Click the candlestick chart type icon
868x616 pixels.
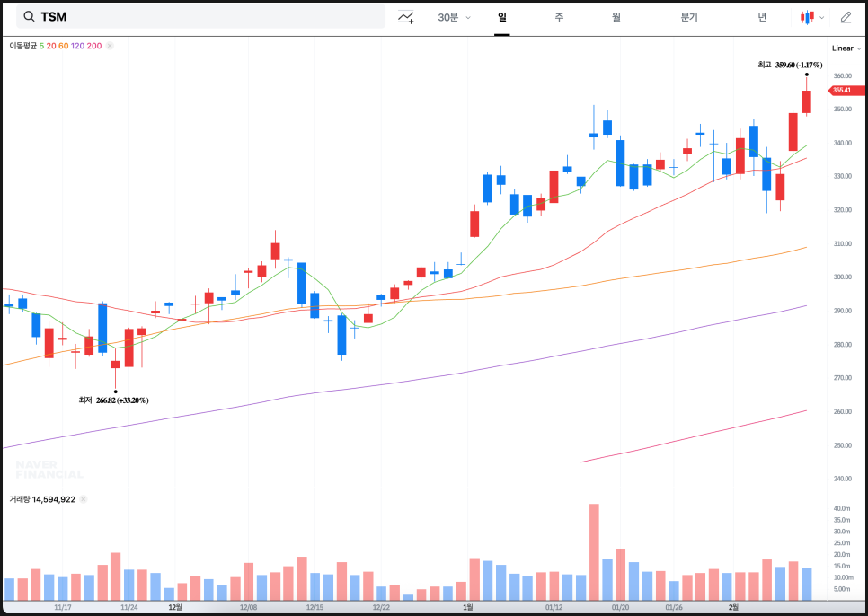point(807,17)
